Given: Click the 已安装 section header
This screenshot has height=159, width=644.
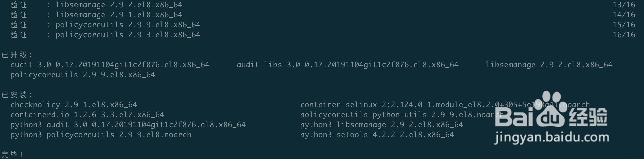Looking at the screenshot, I should [17, 95].
